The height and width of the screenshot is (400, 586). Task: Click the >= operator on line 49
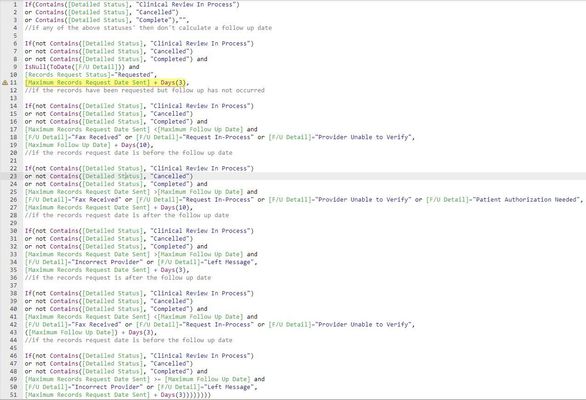[157, 379]
